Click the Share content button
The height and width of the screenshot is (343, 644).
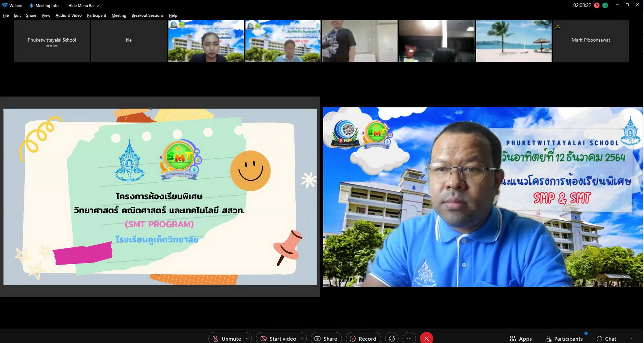(x=326, y=338)
